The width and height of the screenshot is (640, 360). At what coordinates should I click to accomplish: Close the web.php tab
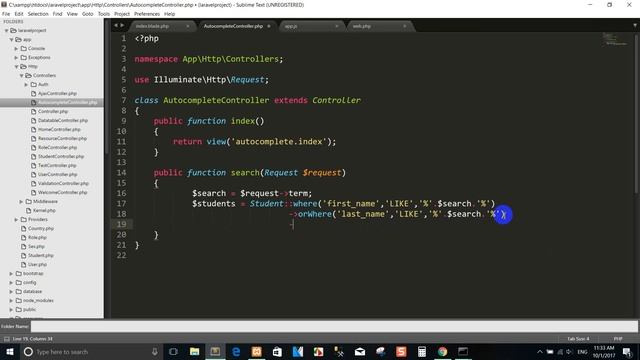click(404, 26)
